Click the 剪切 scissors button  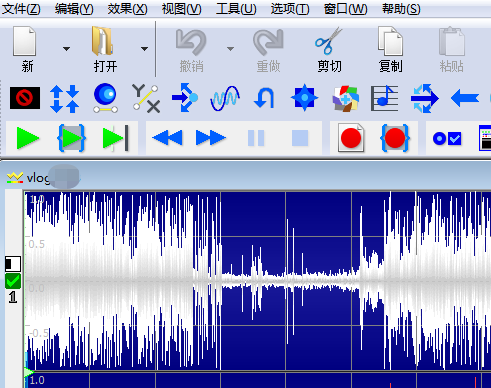(x=329, y=50)
